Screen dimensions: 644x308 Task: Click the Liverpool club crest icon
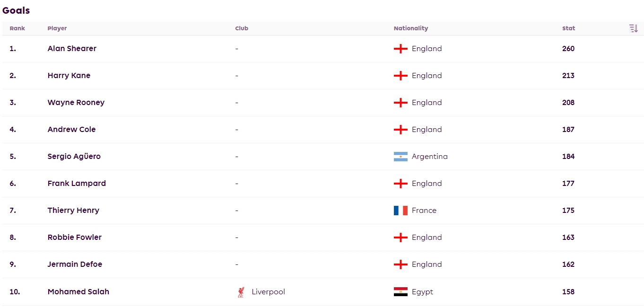click(x=241, y=292)
